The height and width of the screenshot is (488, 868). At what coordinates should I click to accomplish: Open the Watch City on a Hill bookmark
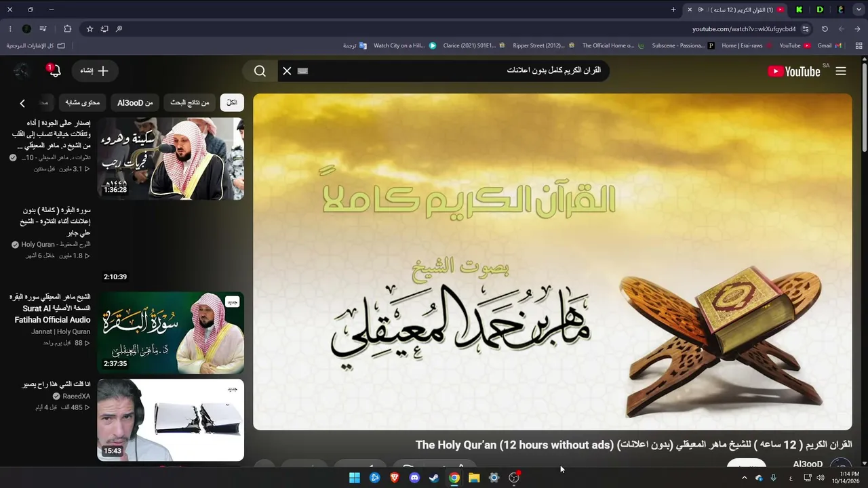click(x=405, y=45)
